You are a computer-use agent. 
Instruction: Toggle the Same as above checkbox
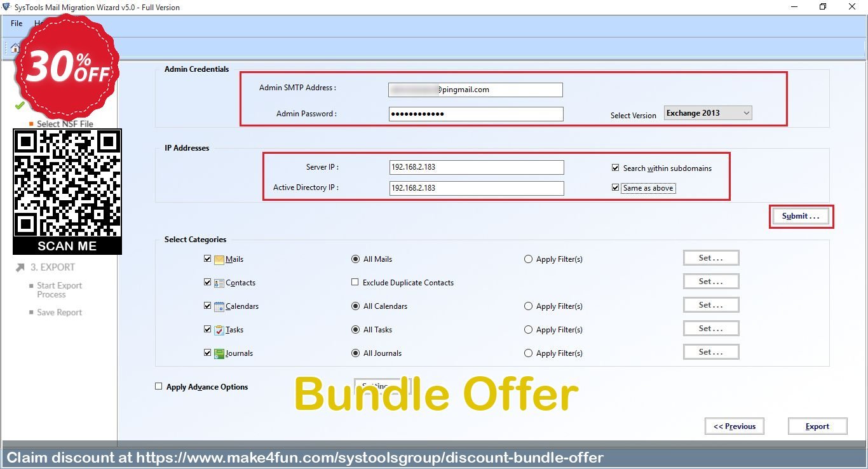click(x=615, y=187)
